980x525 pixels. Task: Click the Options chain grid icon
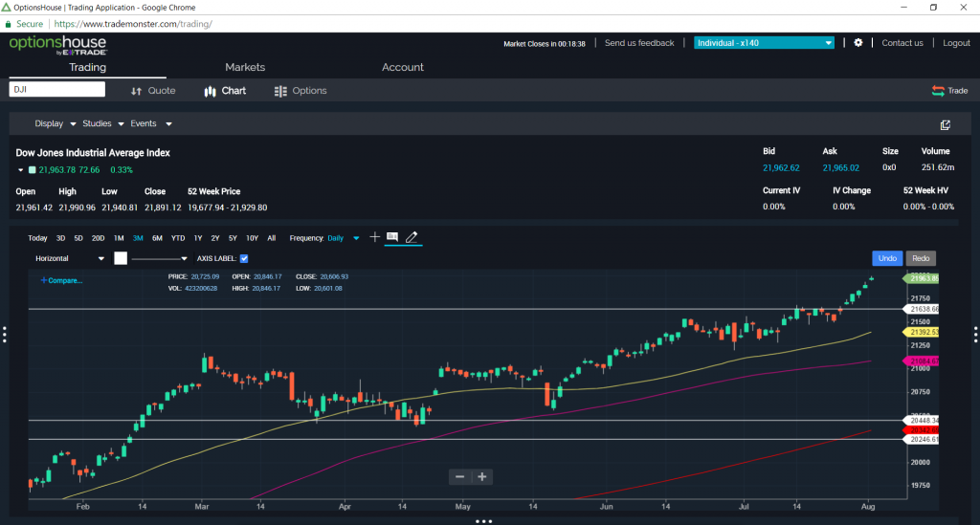(x=280, y=91)
